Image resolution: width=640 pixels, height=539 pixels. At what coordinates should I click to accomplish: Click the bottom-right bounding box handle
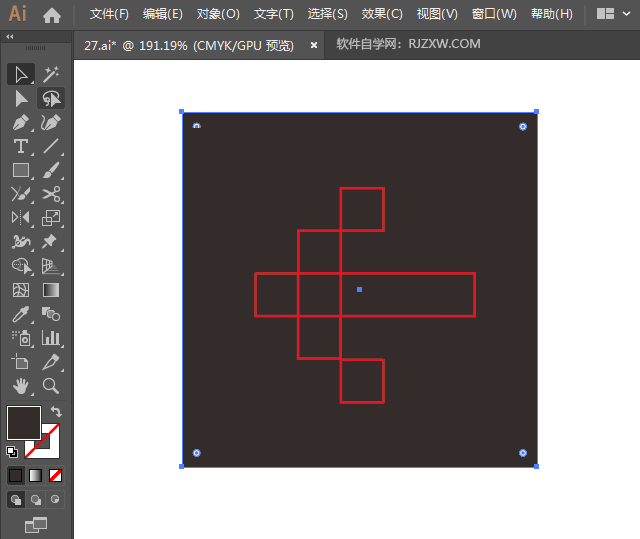(x=536, y=466)
